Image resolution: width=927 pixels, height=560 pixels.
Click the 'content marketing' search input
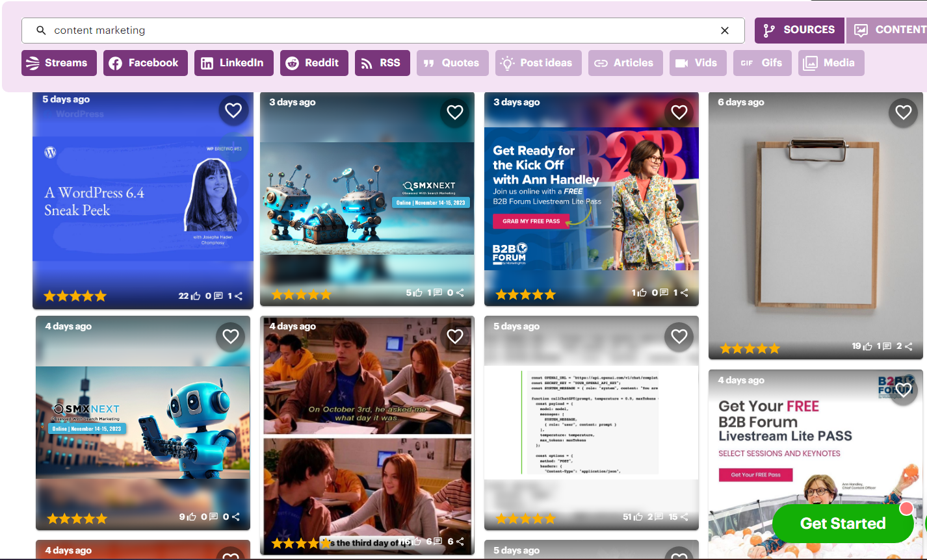point(383,31)
